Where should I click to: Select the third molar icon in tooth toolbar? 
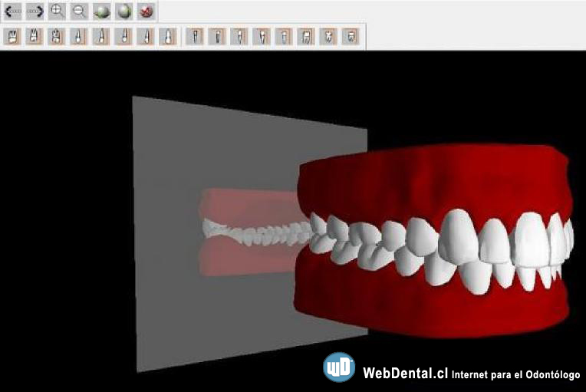tap(56, 36)
